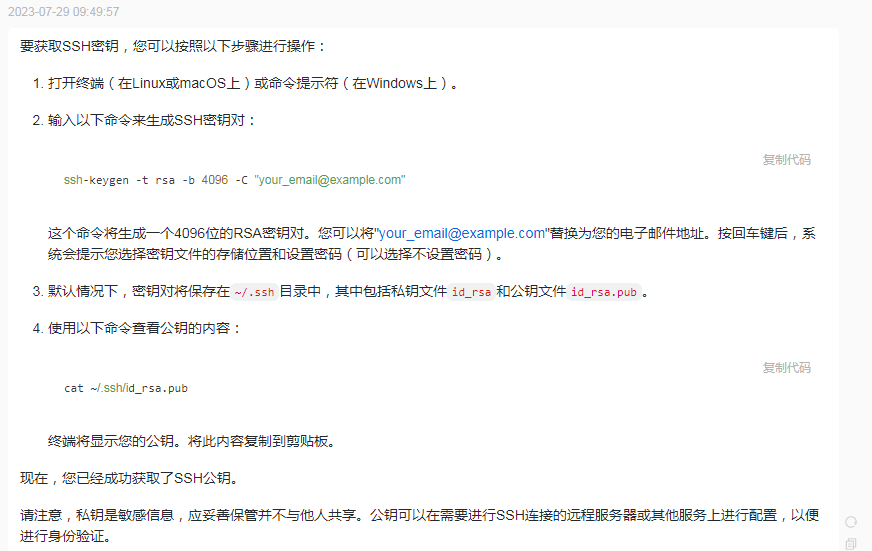
Task: Click the cat ~/.ssh/id_rsa.pub command line
Action: click(126, 388)
